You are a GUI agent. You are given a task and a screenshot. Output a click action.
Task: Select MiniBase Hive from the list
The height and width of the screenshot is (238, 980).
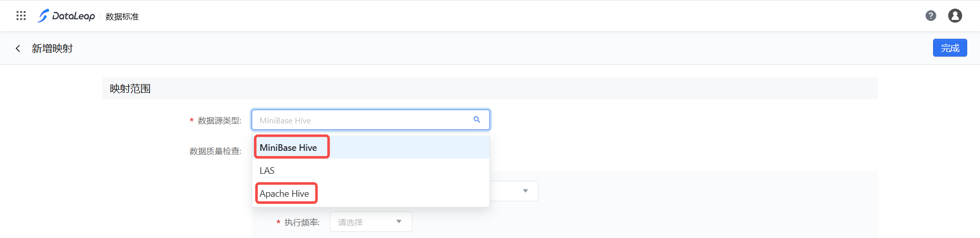(288, 148)
